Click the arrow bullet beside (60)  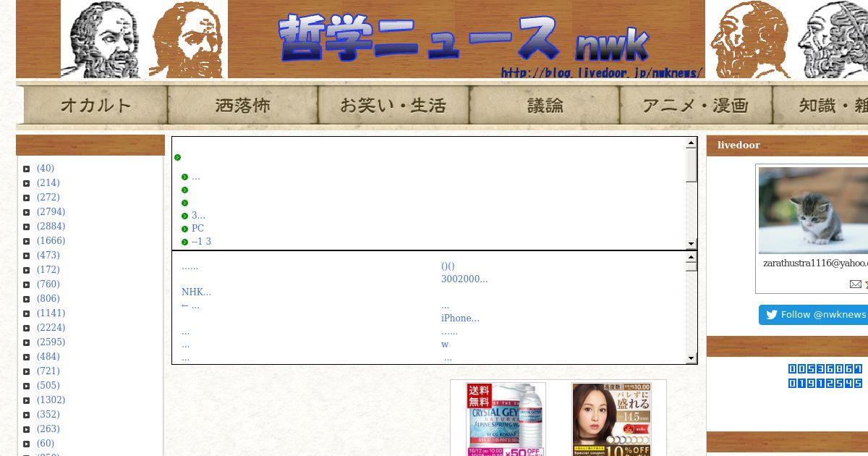[x=27, y=444]
